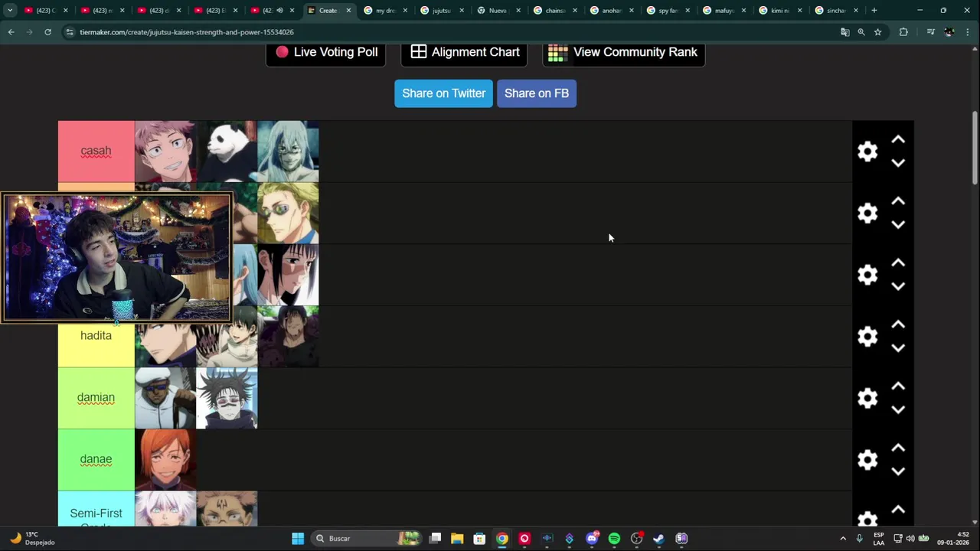Viewport: 980px width, 551px height.
Task: View Community Rank
Action: tap(623, 52)
